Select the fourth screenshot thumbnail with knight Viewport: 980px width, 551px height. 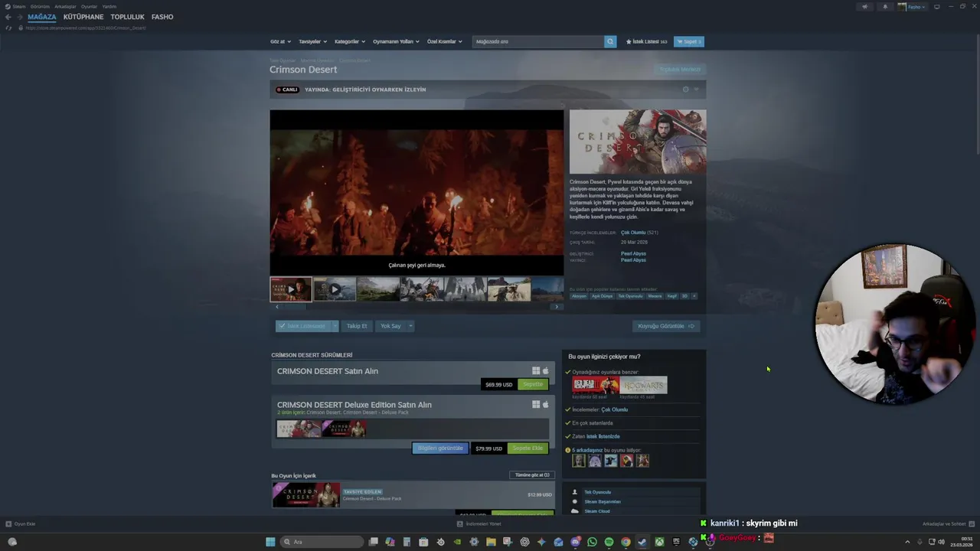tap(422, 289)
